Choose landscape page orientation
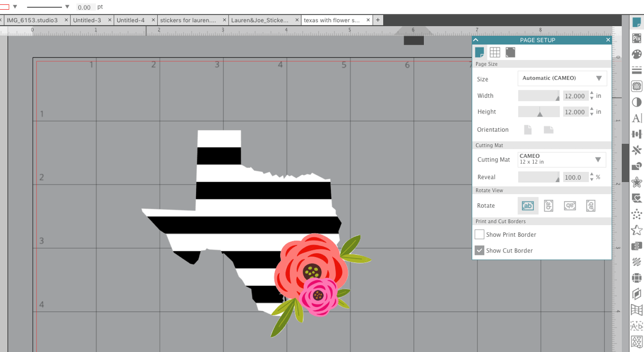The width and height of the screenshot is (644, 352). click(x=549, y=130)
